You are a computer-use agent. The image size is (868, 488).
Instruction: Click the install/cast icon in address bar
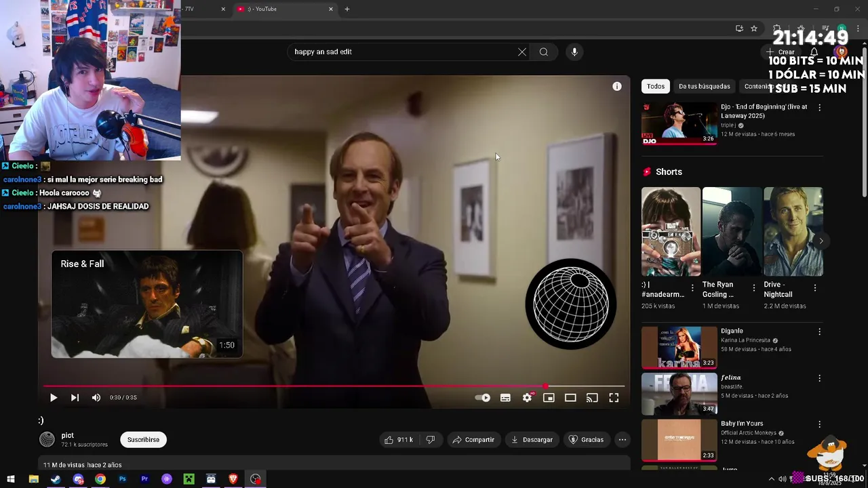tap(739, 28)
